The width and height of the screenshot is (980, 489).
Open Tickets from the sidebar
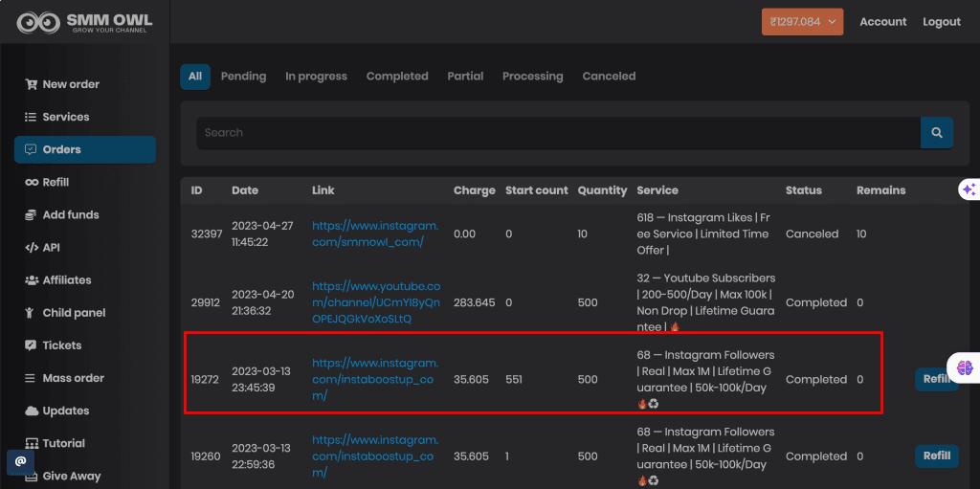point(61,345)
